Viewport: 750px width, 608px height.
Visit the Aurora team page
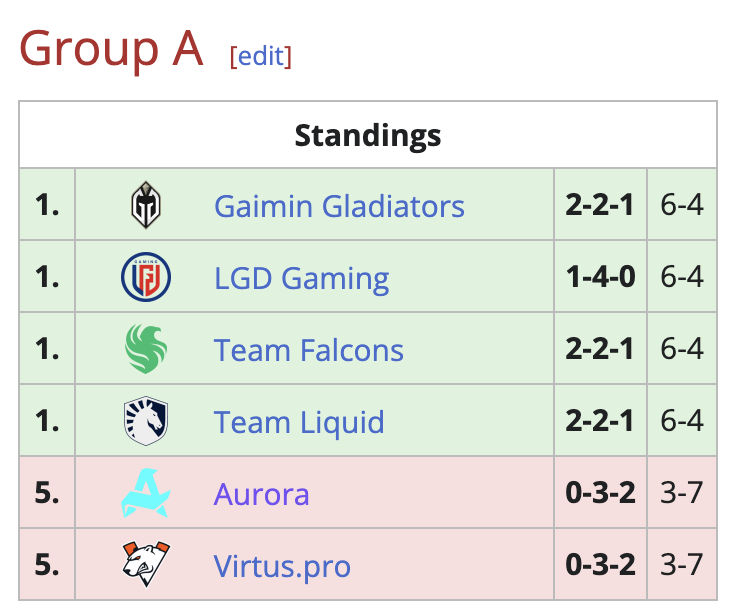coord(261,494)
